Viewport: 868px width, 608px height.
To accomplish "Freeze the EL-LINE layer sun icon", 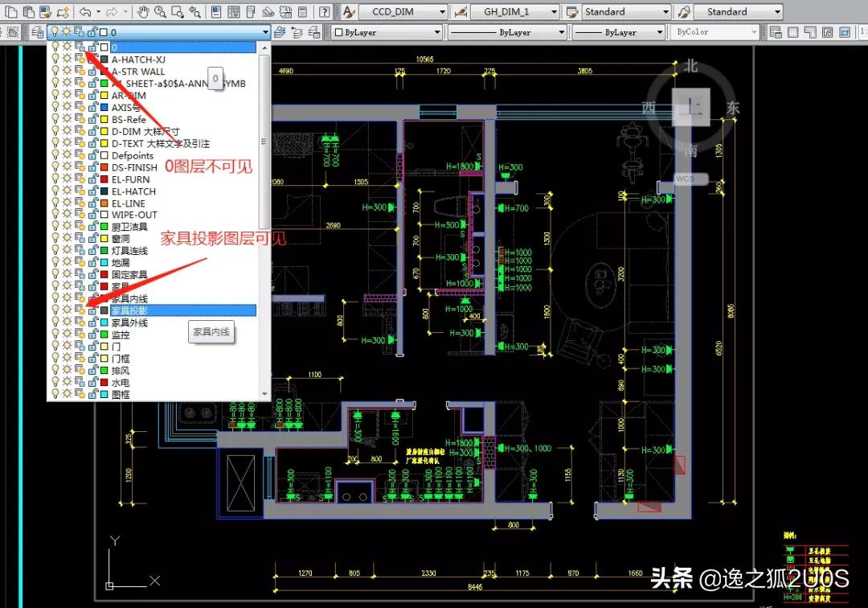I will [67, 203].
